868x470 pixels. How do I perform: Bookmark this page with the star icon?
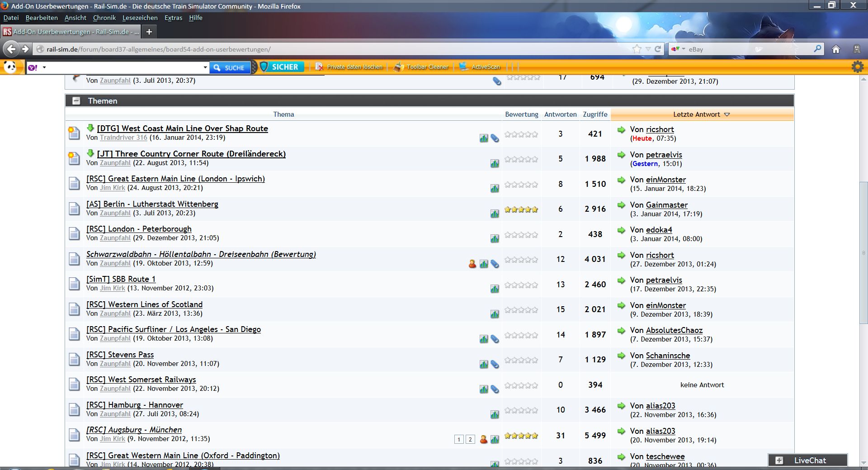pos(637,49)
